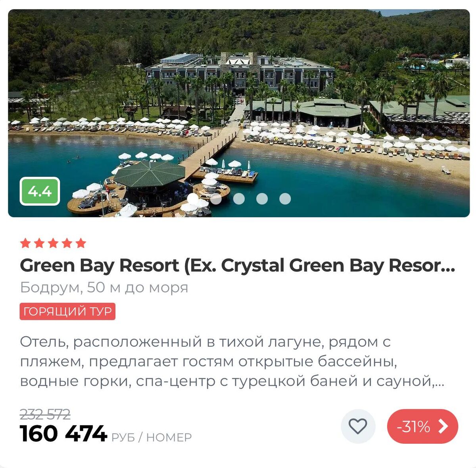Click the РУБ / НОМЕР price label
Image resolution: width=476 pixels, height=468 pixels.
click(152, 437)
